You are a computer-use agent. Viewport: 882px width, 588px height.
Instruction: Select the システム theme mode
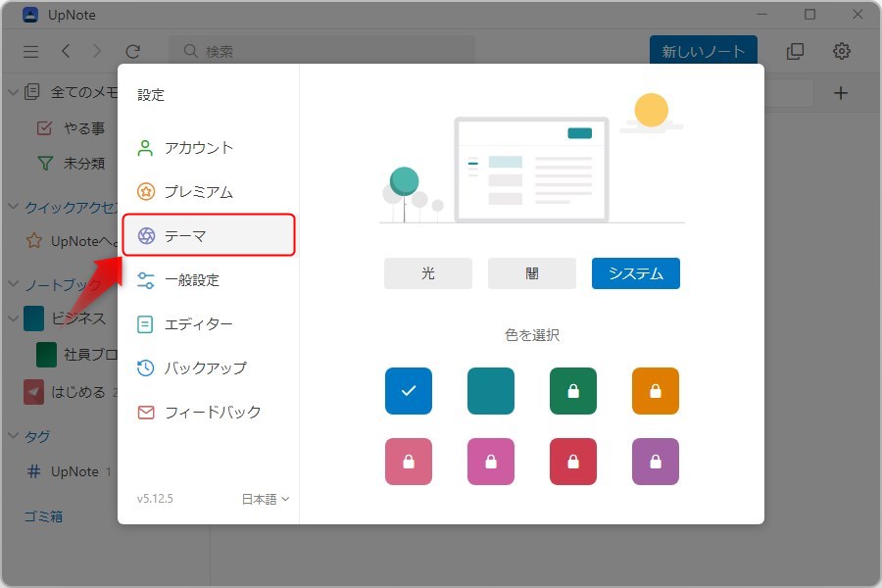tap(636, 273)
